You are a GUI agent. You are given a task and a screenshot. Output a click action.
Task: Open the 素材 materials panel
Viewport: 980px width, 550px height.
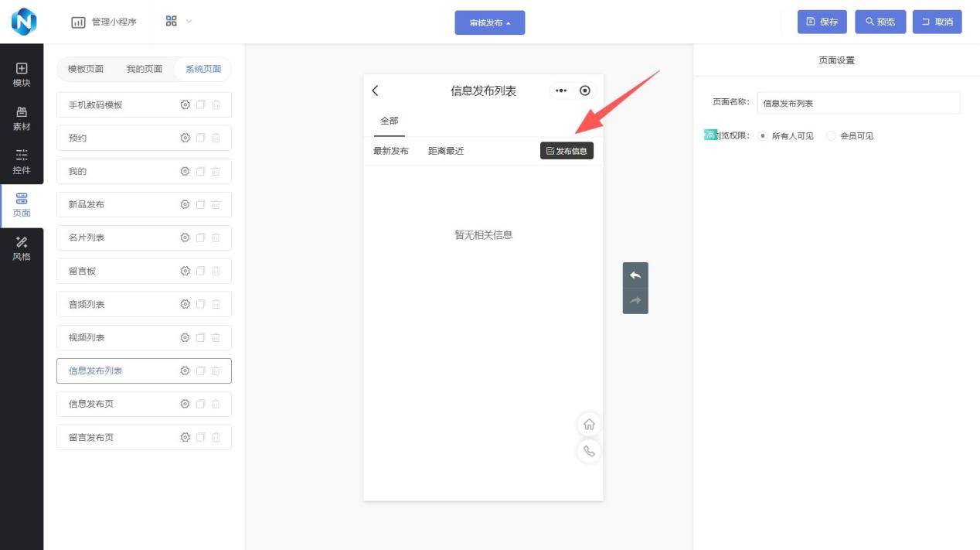coord(22,118)
